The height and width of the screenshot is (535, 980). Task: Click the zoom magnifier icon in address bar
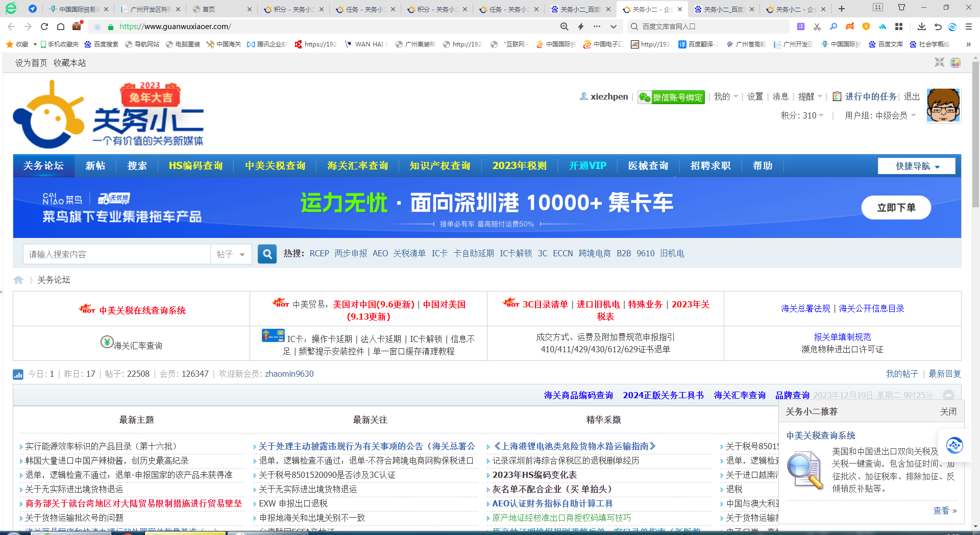pos(564,27)
